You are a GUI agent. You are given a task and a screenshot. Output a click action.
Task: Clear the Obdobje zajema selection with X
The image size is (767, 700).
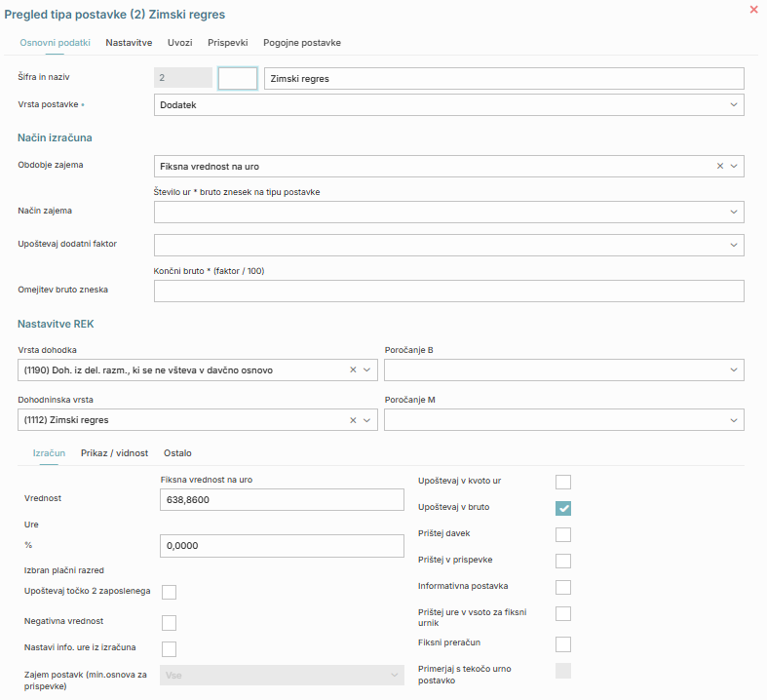coord(720,167)
